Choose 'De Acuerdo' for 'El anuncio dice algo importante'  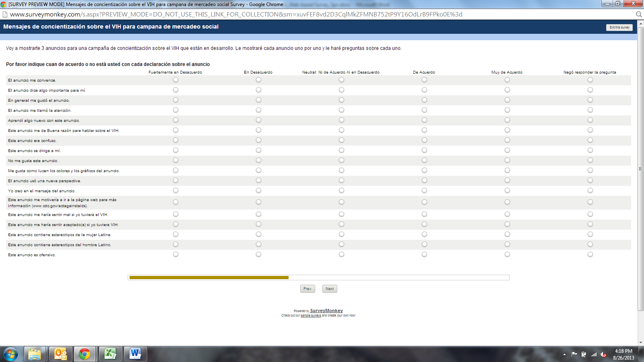pos(424,90)
